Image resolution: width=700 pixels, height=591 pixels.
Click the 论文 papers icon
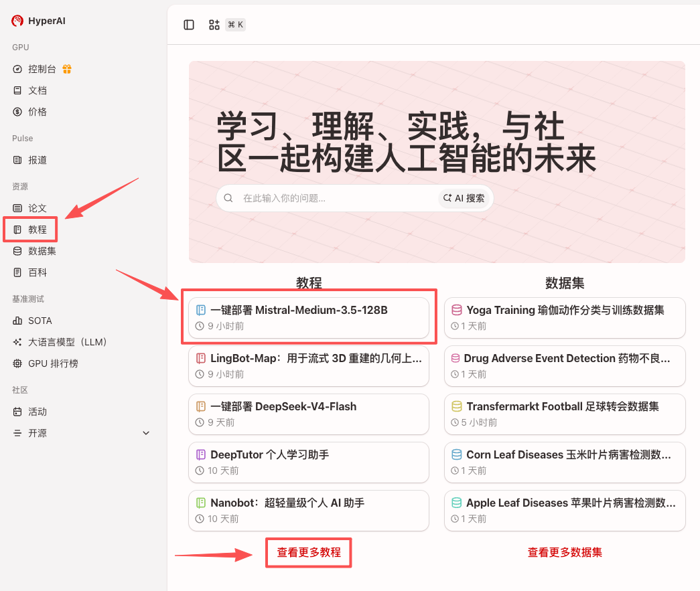click(x=17, y=208)
